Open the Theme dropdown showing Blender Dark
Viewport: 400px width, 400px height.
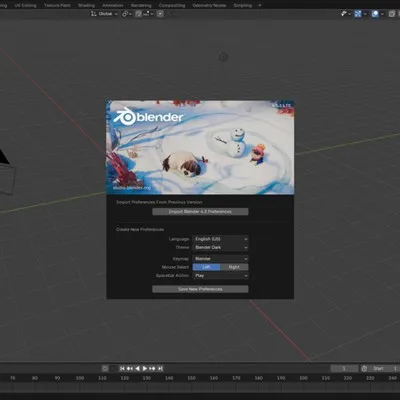pos(220,247)
